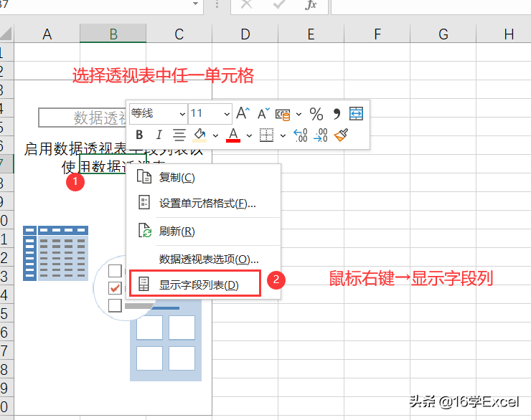Select column C header

coord(179,34)
